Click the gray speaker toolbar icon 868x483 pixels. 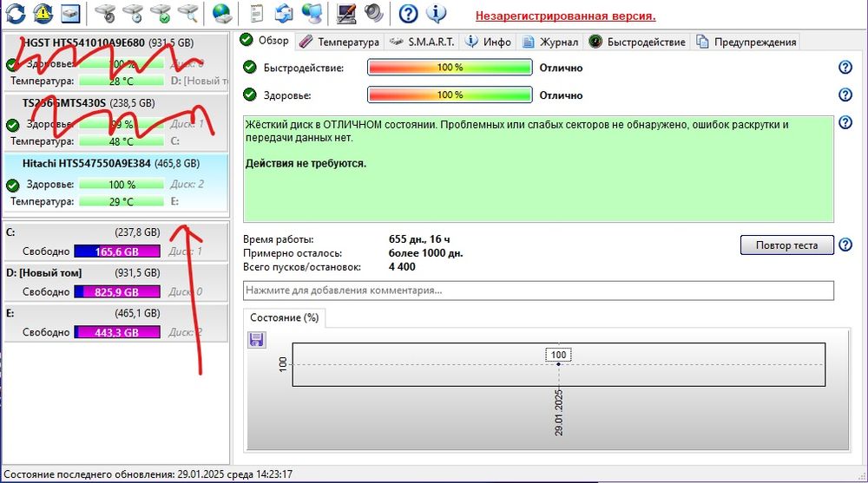[373, 13]
